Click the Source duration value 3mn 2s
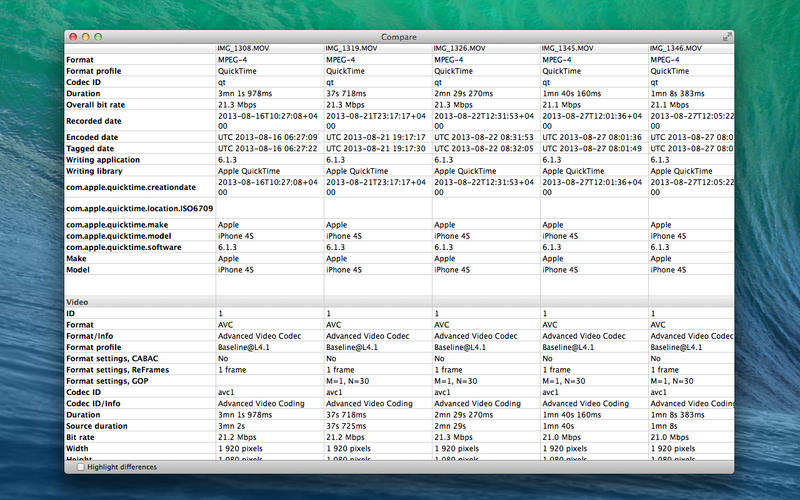This screenshot has height=500, width=800. pyautogui.click(x=232, y=426)
